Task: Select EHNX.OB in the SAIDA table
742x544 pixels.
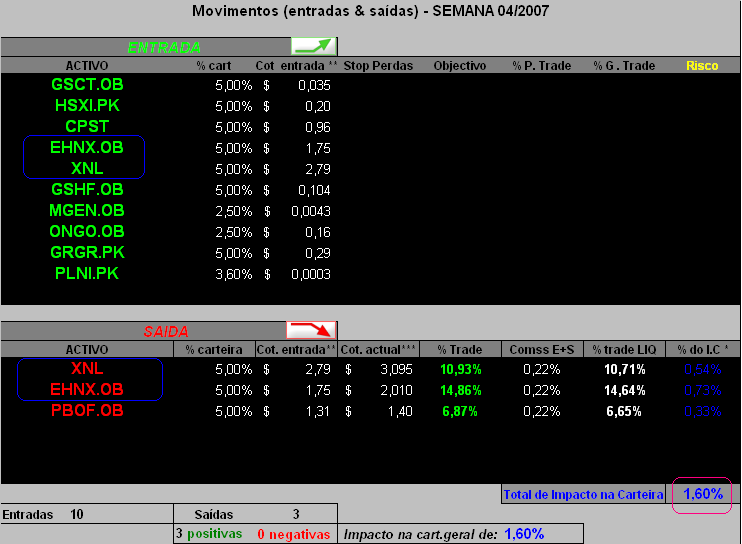Action: pos(87,390)
